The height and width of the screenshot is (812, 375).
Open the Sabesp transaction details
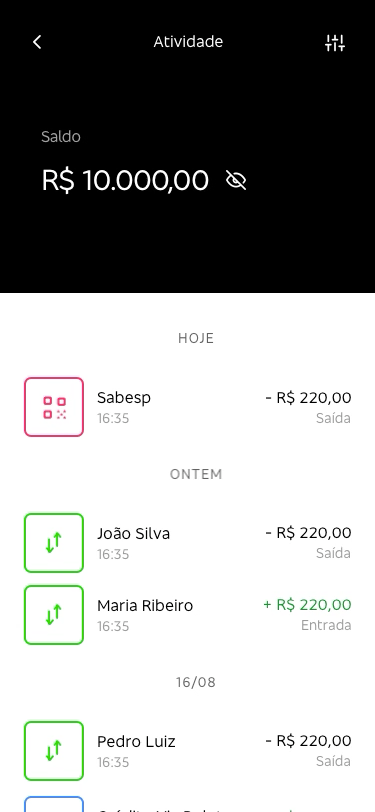[x=188, y=407]
